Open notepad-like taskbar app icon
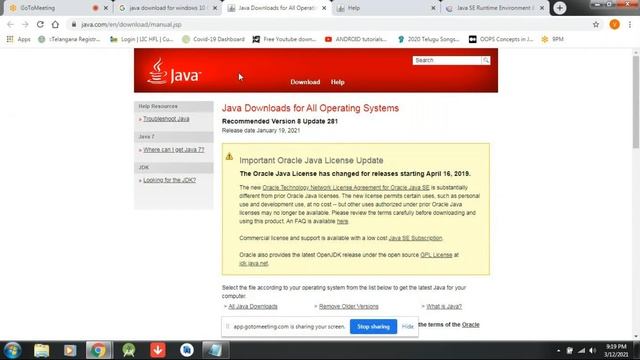This screenshot has width=640, height=360. point(216,350)
